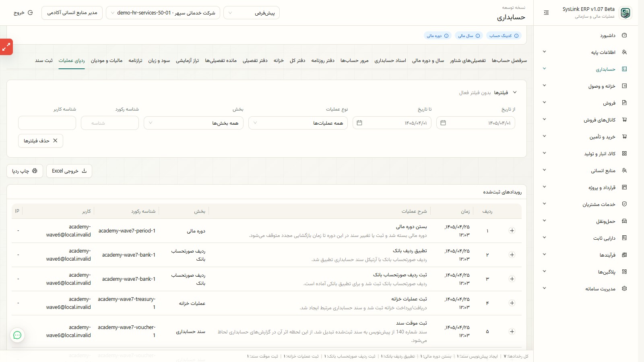Switch to the ترازنامه tab
This screenshot has height=362, width=644.
click(x=136, y=60)
